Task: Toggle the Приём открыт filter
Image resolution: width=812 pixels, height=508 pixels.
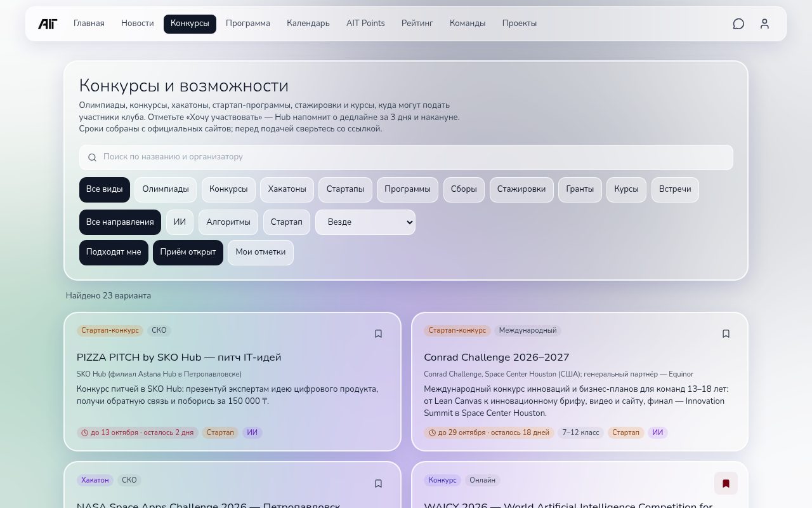Action: point(188,253)
